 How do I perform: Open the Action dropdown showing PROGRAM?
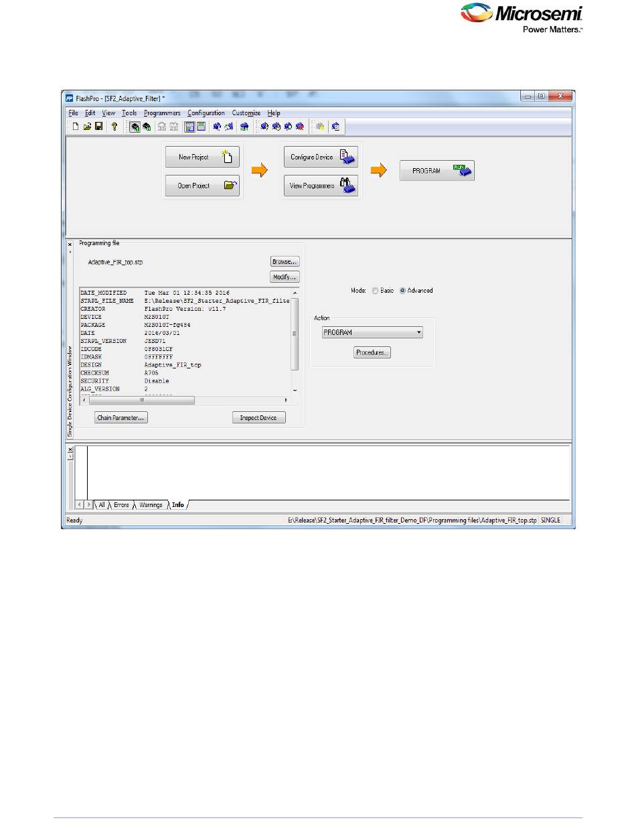point(372,332)
